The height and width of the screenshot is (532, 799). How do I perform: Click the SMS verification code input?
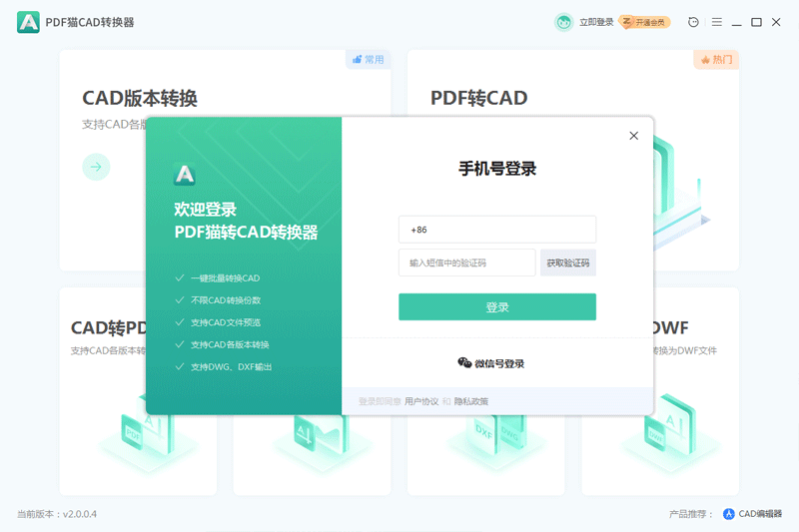pos(466,263)
